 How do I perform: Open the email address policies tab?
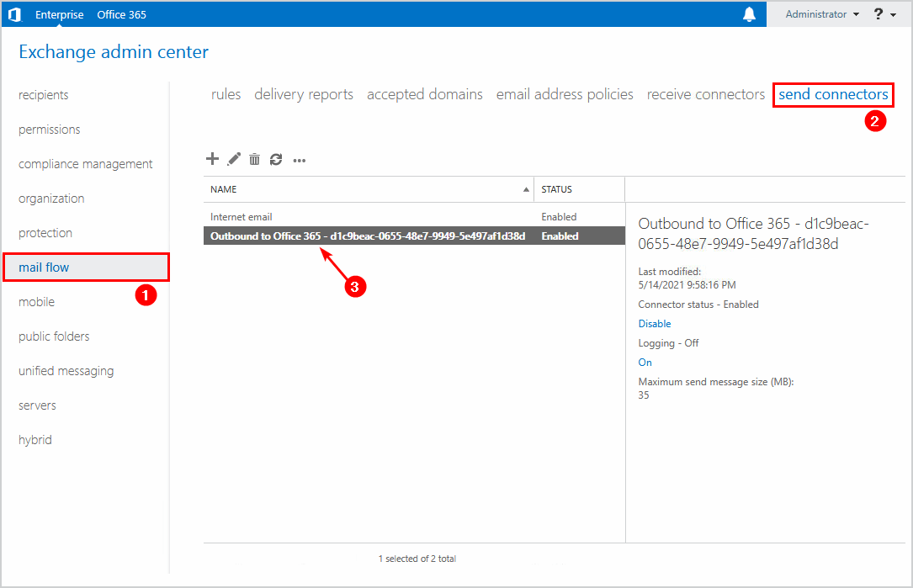click(565, 94)
